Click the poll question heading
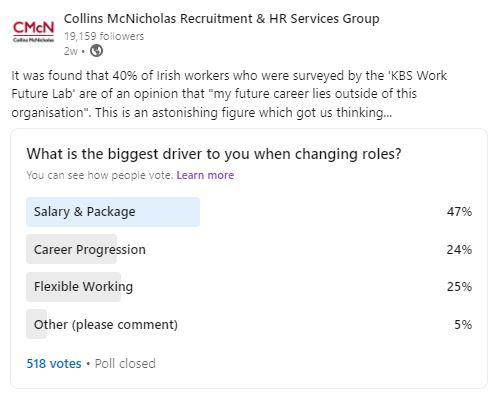 (x=214, y=154)
